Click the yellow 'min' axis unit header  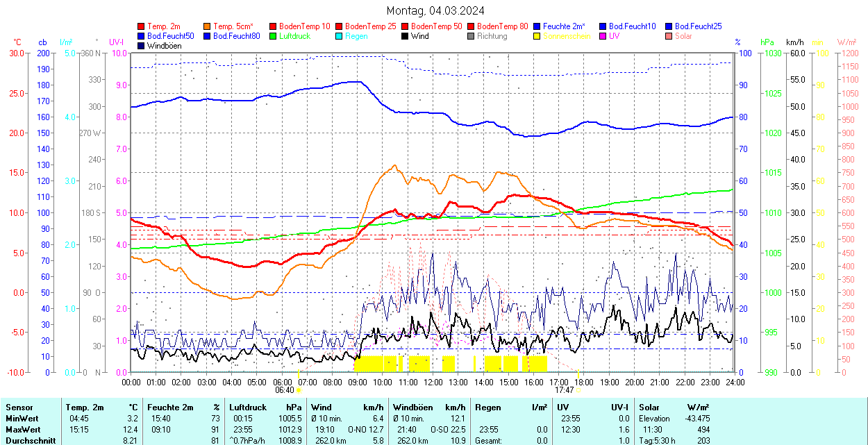coord(818,42)
